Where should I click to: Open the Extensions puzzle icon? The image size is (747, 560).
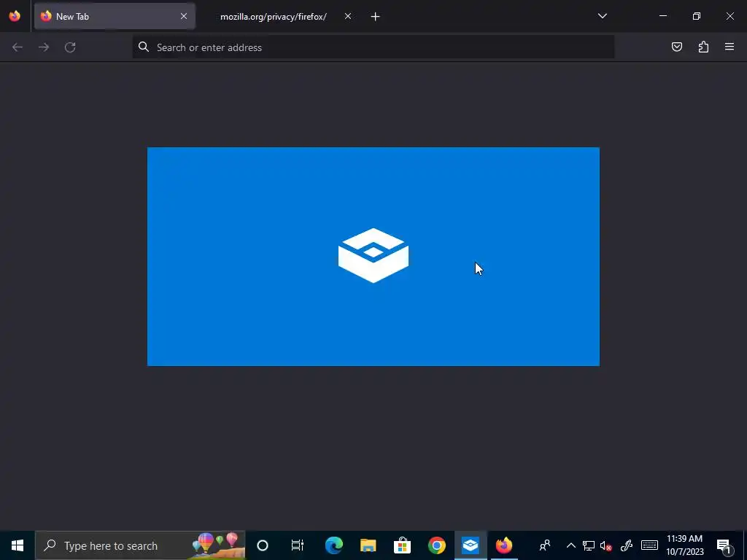[703, 47]
